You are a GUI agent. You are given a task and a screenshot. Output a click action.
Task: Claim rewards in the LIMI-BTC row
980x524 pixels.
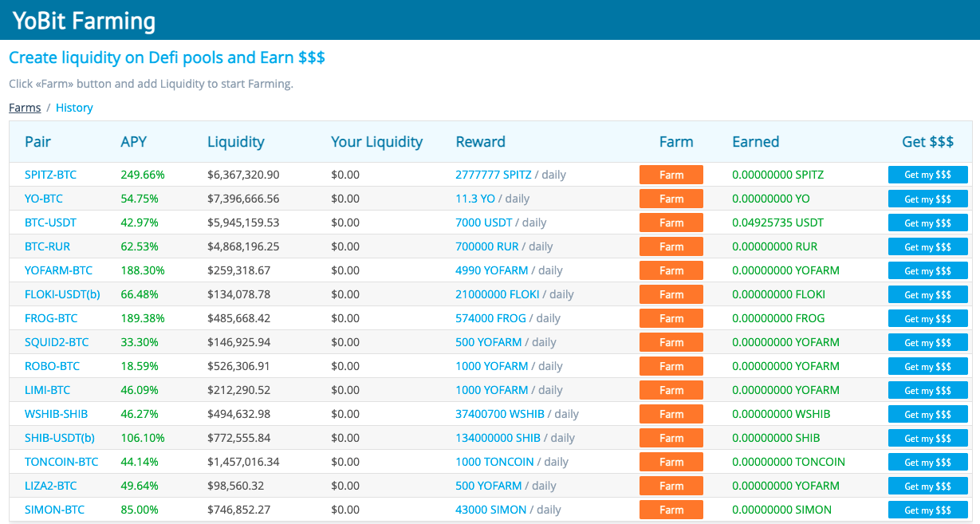point(928,390)
